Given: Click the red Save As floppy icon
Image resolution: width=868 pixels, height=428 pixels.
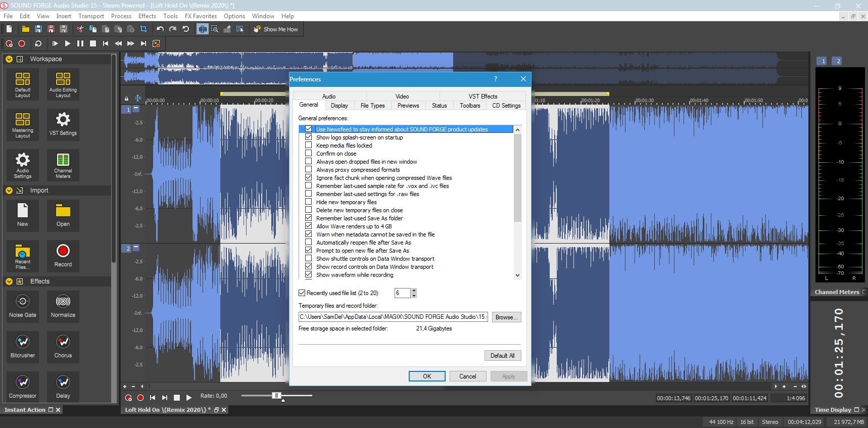Looking at the screenshot, I should pyautogui.click(x=51, y=29).
